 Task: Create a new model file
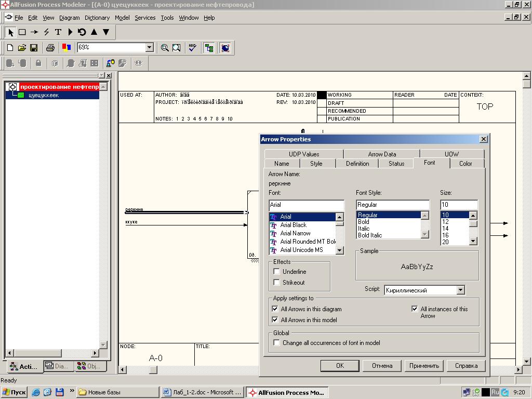[10, 48]
